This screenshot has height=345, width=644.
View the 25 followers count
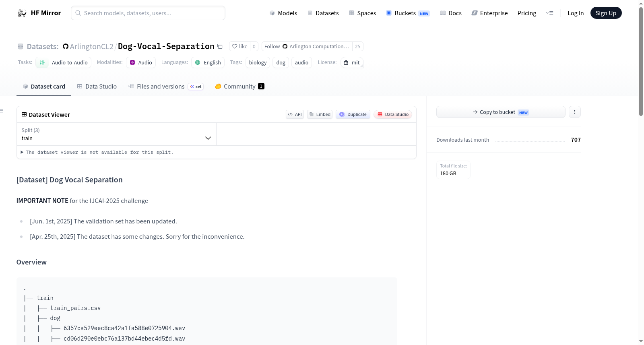tap(357, 46)
